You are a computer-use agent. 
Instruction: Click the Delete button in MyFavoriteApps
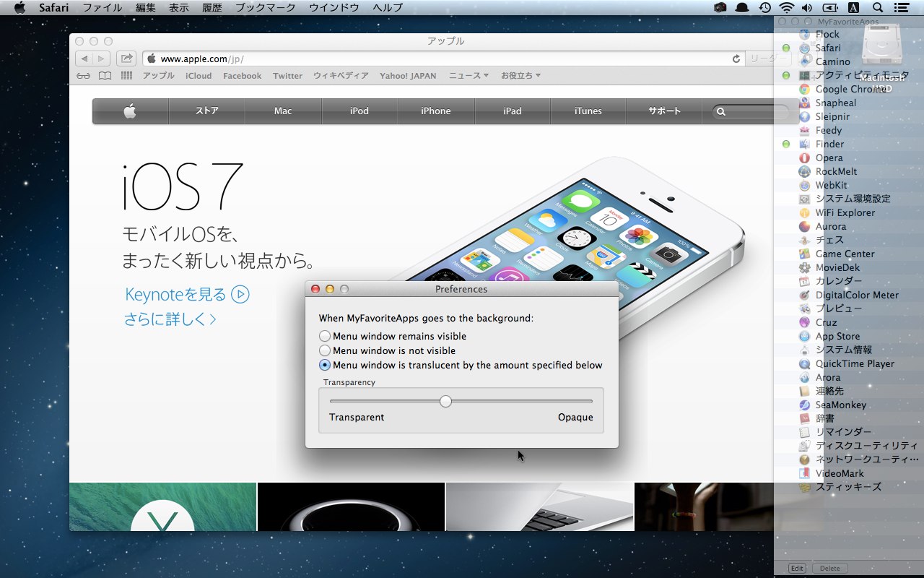tap(830, 569)
